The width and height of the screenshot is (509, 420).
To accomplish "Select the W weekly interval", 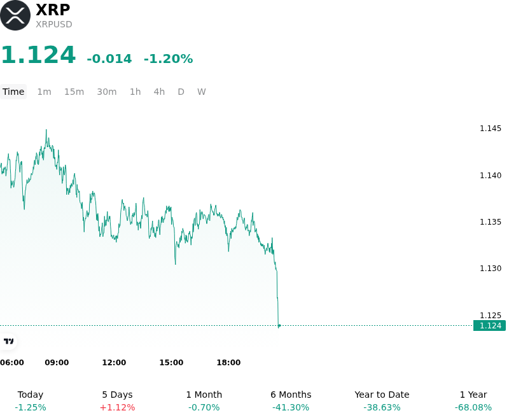I will 201,92.
